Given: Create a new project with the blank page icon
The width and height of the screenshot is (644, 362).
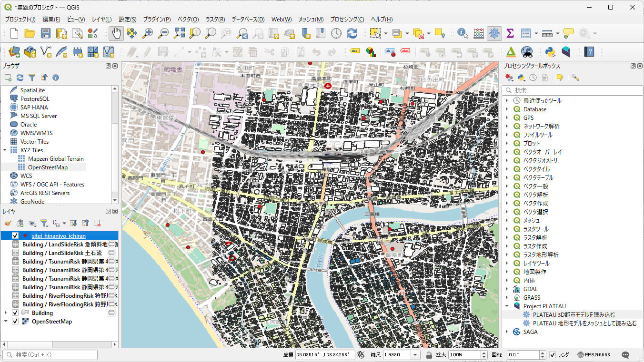Looking at the screenshot, I should tap(14, 33).
